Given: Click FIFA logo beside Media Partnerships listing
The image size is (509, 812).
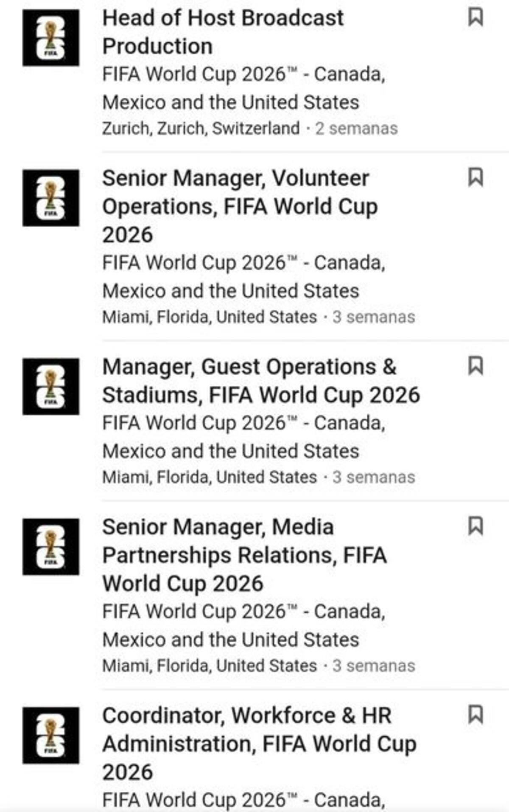Looking at the screenshot, I should pos(51,547).
